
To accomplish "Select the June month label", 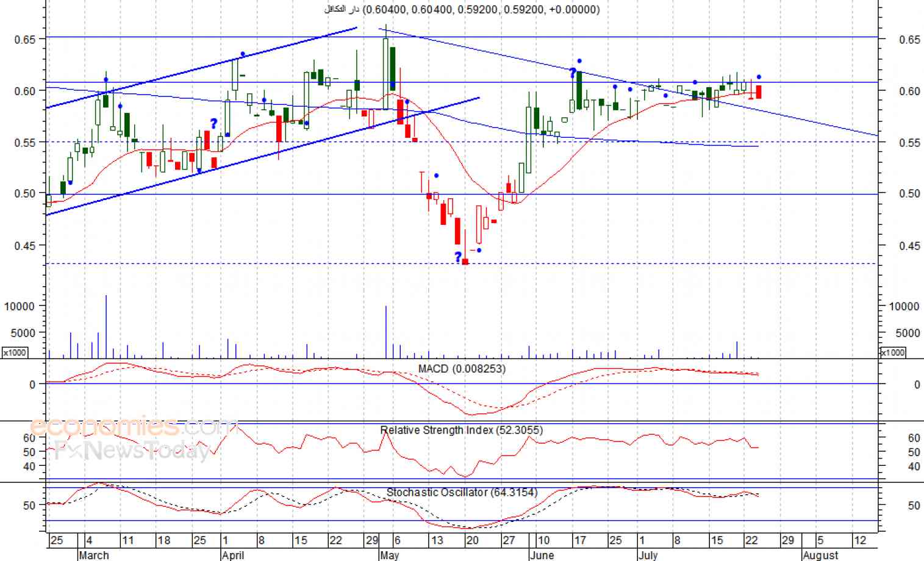I will [x=542, y=556].
